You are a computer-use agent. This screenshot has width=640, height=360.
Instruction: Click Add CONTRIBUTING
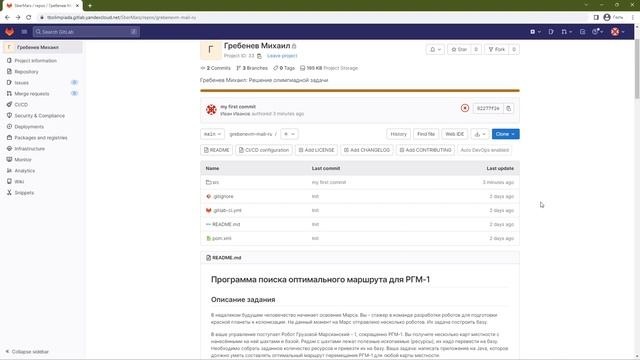pos(425,150)
